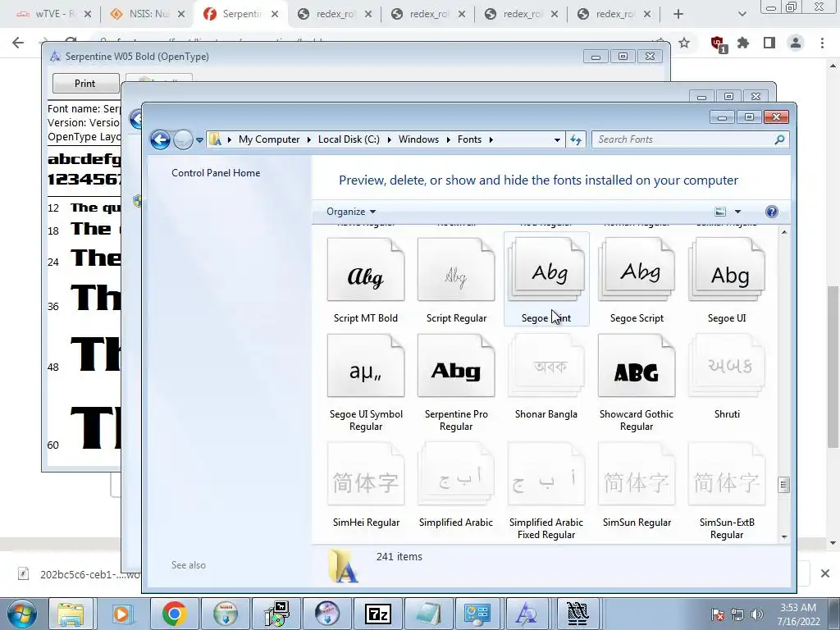The width and height of the screenshot is (840, 630).
Task: Select SimSun Regular font
Action: tap(637, 474)
